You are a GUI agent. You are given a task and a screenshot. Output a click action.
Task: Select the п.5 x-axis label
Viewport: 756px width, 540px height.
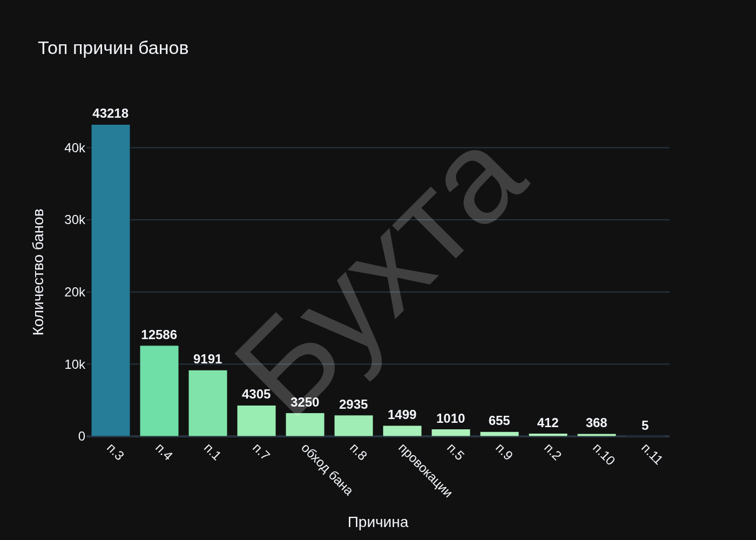(x=455, y=451)
